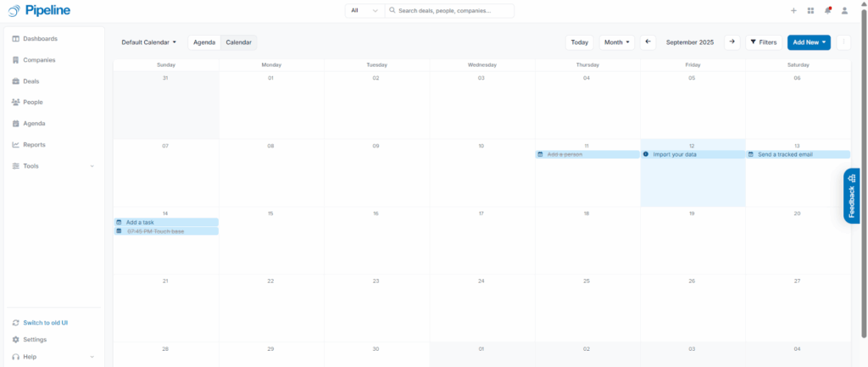Open the apps grid icon
This screenshot has height=367, width=868.
(x=810, y=11)
